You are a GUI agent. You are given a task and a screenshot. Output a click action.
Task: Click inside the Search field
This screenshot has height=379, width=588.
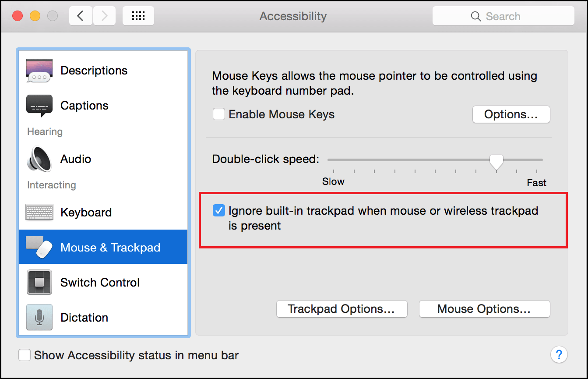(503, 15)
